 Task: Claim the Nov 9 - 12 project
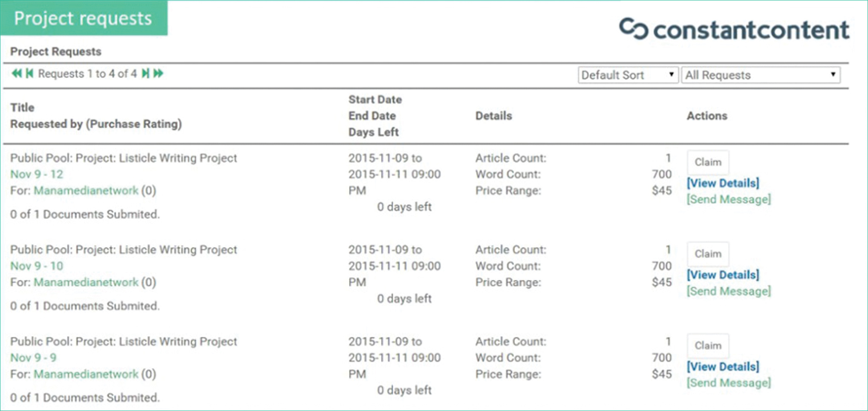(708, 162)
